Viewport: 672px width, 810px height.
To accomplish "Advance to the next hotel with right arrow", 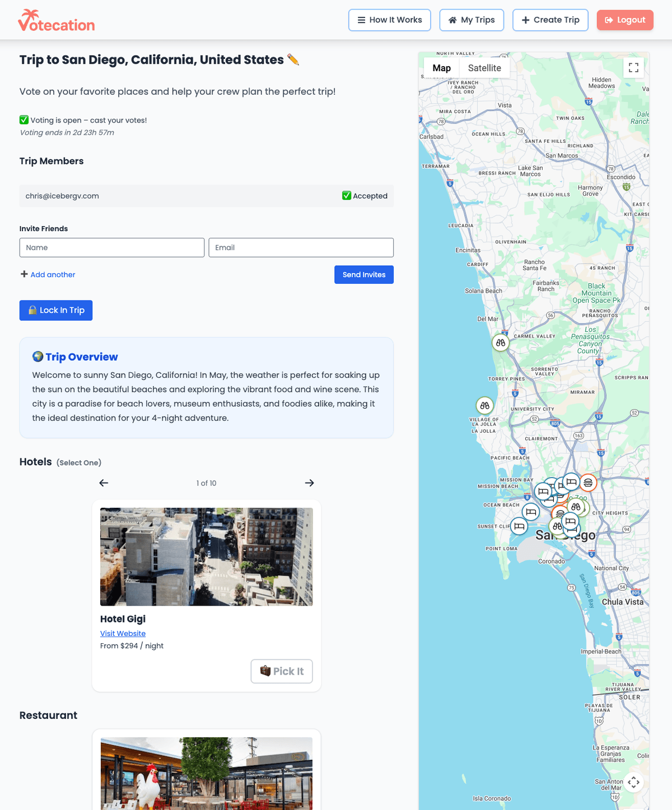I will pos(309,483).
